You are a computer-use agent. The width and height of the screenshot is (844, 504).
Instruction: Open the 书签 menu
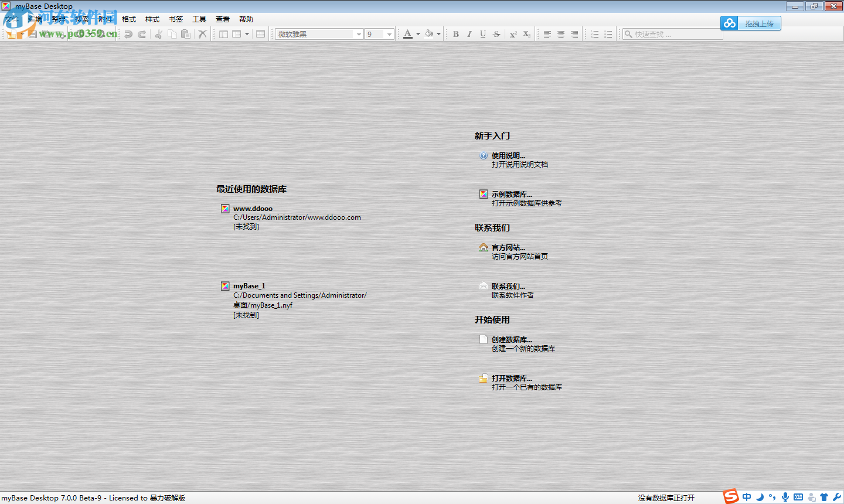(176, 19)
